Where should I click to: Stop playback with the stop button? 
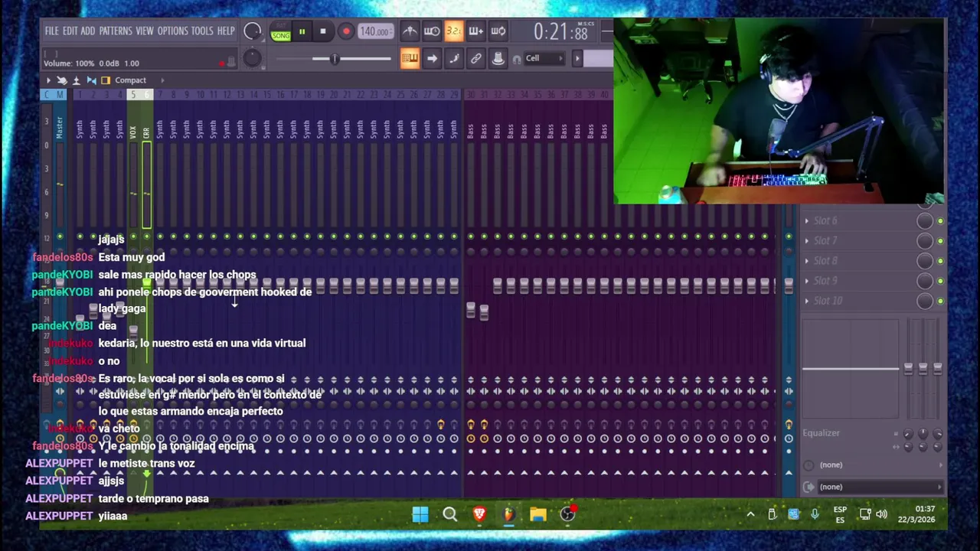(323, 31)
